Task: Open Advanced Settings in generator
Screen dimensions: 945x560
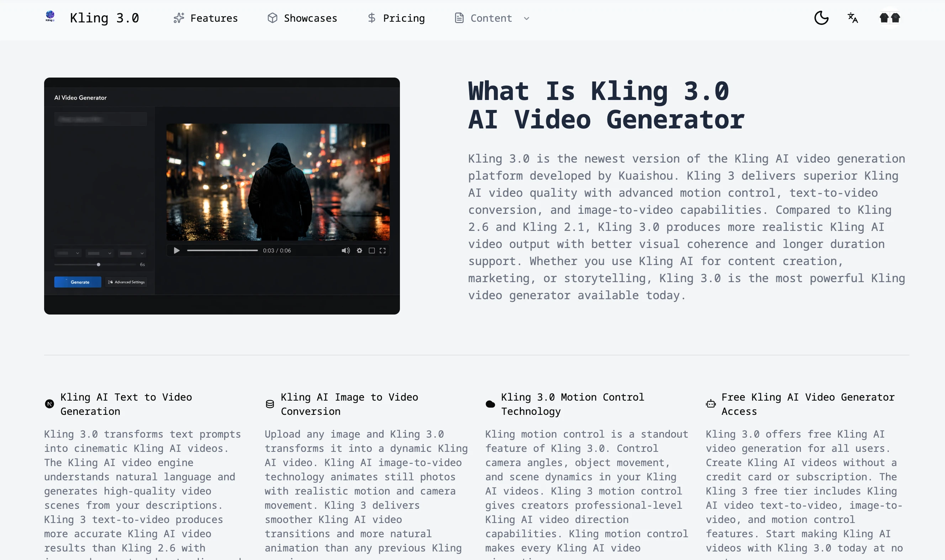Action: tap(126, 282)
